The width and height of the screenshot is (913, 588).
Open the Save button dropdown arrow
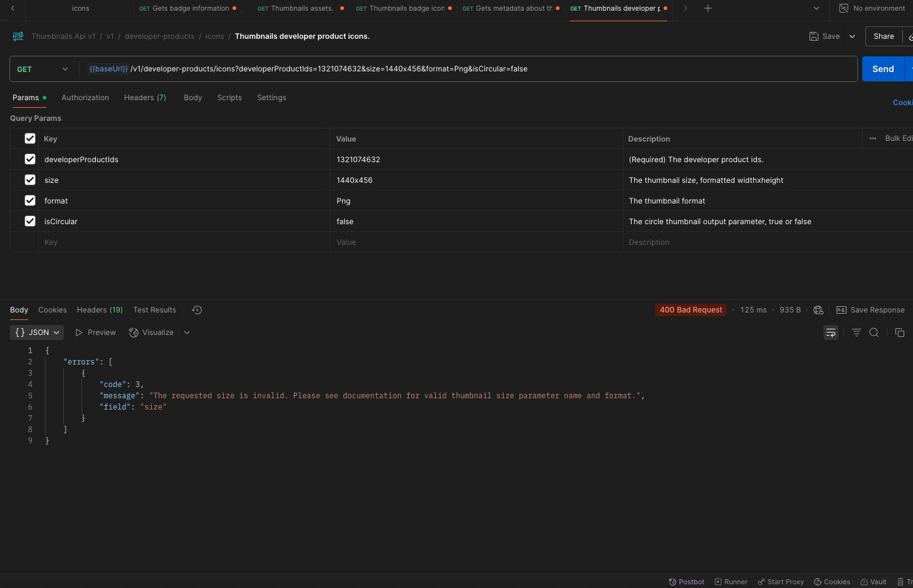(x=852, y=36)
